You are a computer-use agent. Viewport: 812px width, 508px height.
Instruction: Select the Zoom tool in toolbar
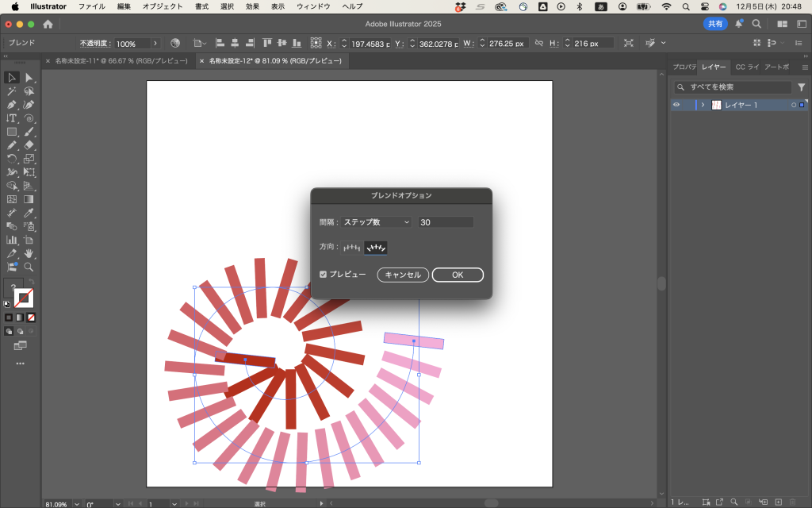pyautogui.click(x=29, y=267)
